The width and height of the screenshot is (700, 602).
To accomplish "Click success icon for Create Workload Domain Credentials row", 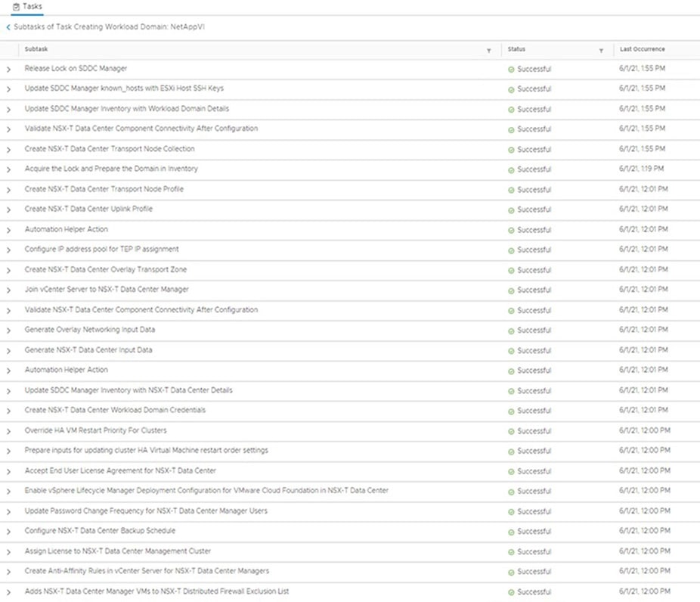I will (511, 411).
